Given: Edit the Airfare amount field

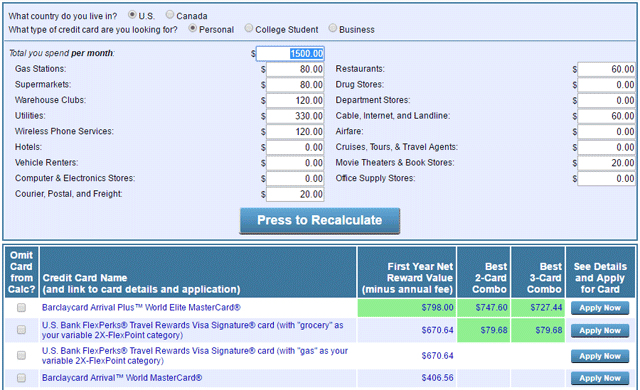Looking at the screenshot, I should point(607,132).
